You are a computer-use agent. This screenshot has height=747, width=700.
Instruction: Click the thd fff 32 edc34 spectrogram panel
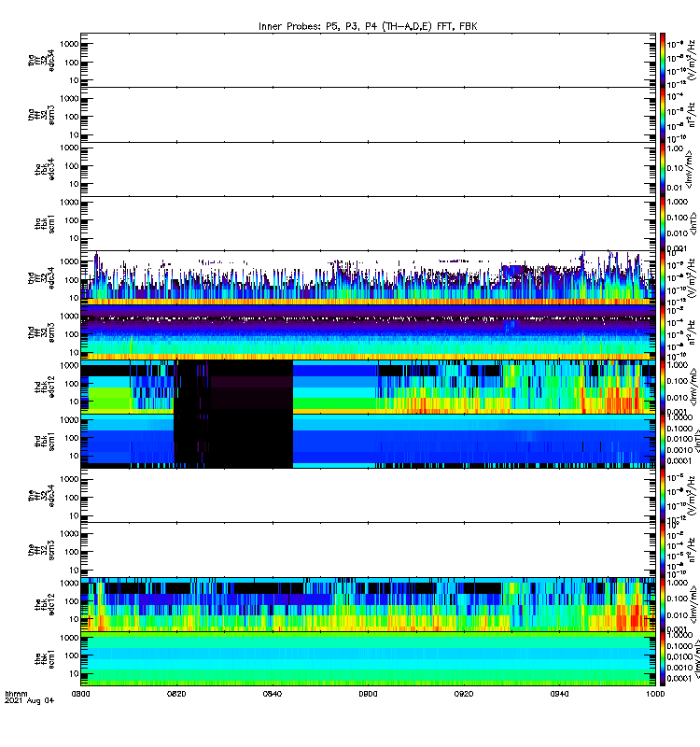coord(368,278)
